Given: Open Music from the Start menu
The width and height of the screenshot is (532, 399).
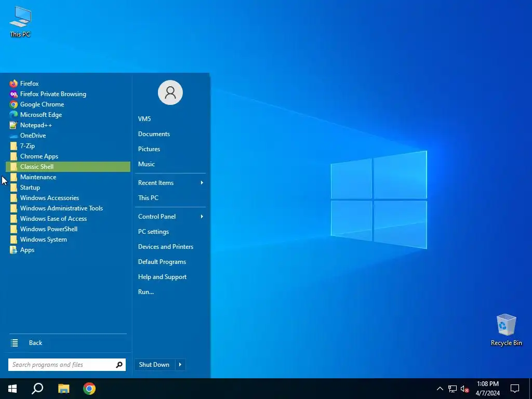Looking at the screenshot, I should (x=170, y=164).
